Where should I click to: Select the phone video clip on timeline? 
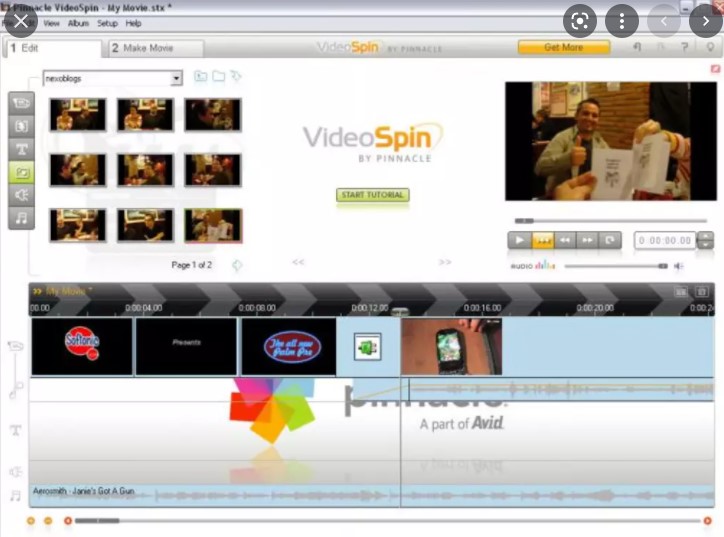[451, 347]
